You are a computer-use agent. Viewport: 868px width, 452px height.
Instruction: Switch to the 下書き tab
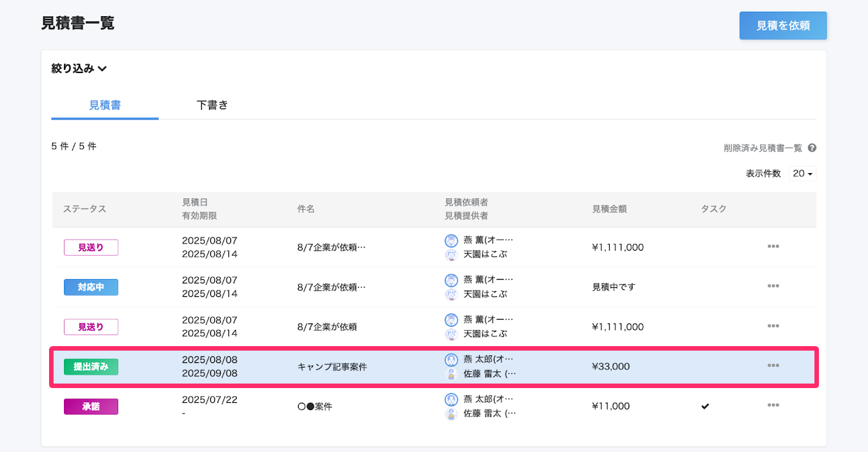tap(212, 105)
